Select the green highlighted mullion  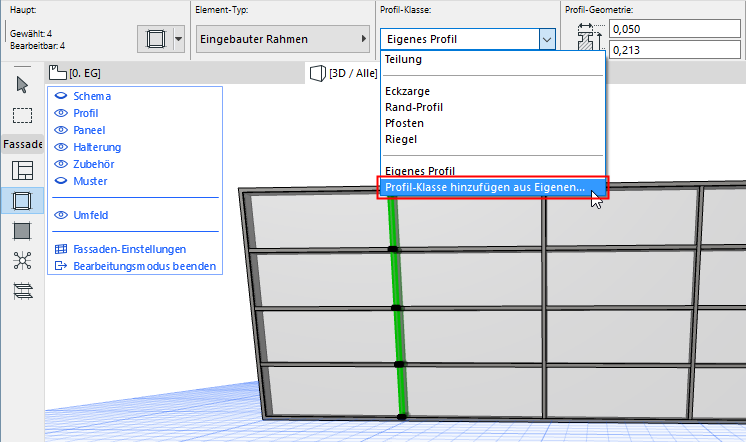coord(397,307)
